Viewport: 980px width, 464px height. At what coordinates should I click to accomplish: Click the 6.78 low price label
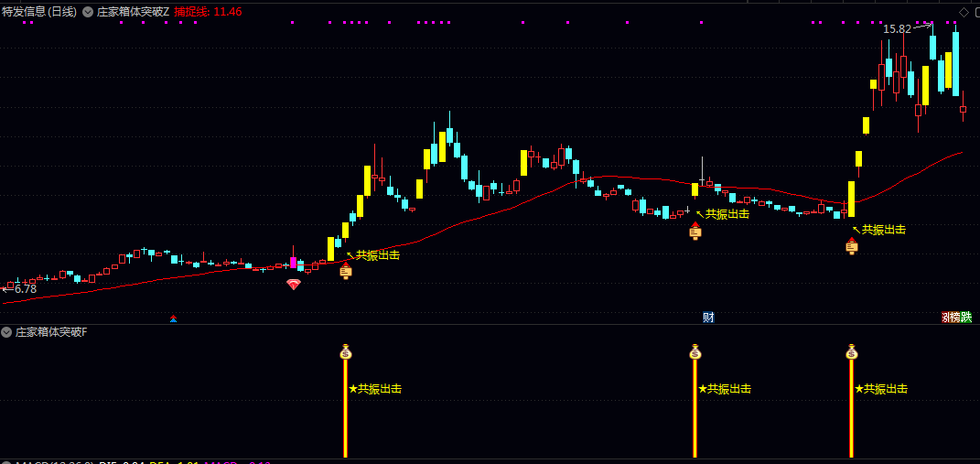[x=26, y=289]
